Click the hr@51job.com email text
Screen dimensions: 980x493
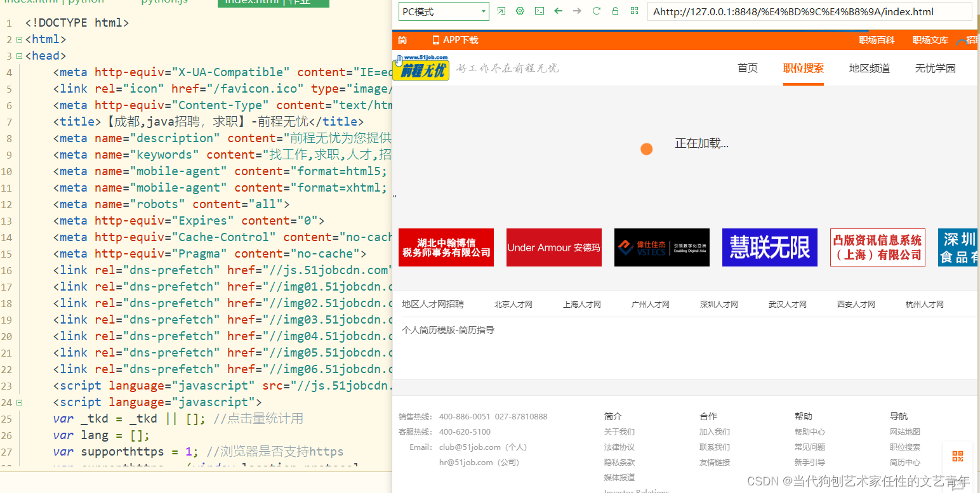tap(479, 463)
